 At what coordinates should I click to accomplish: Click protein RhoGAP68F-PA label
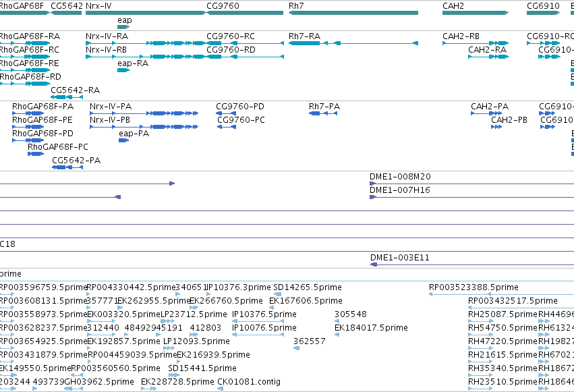pyautogui.click(x=42, y=107)
